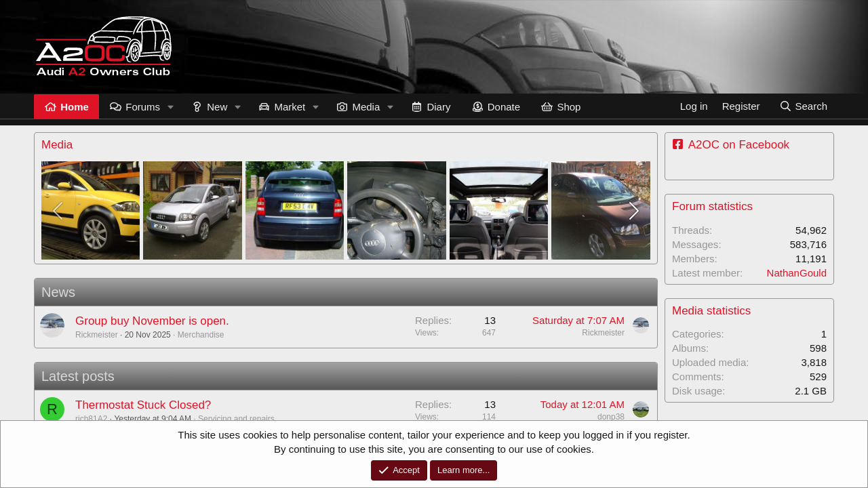Go to the Home tab
This screenshot has height=488, width=868.
click(x=66, y=107)
